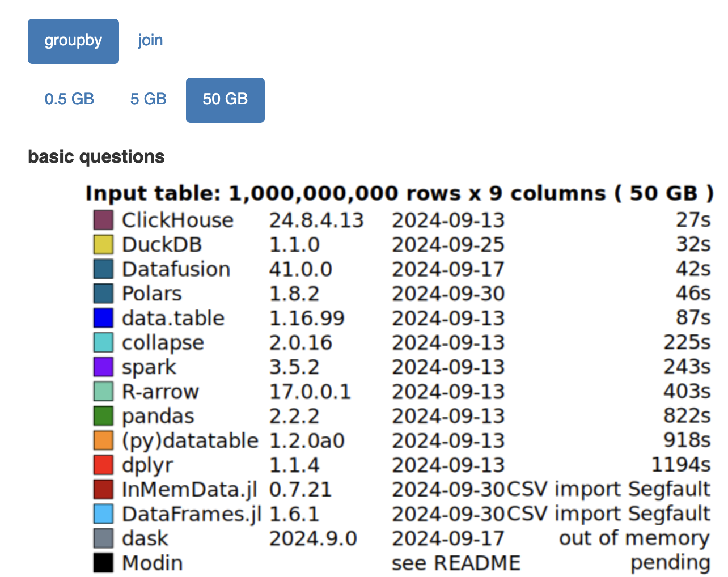Click the data.table blue color swatch
728x577 pixels.
pyautogui.click(x=103, y=318)
